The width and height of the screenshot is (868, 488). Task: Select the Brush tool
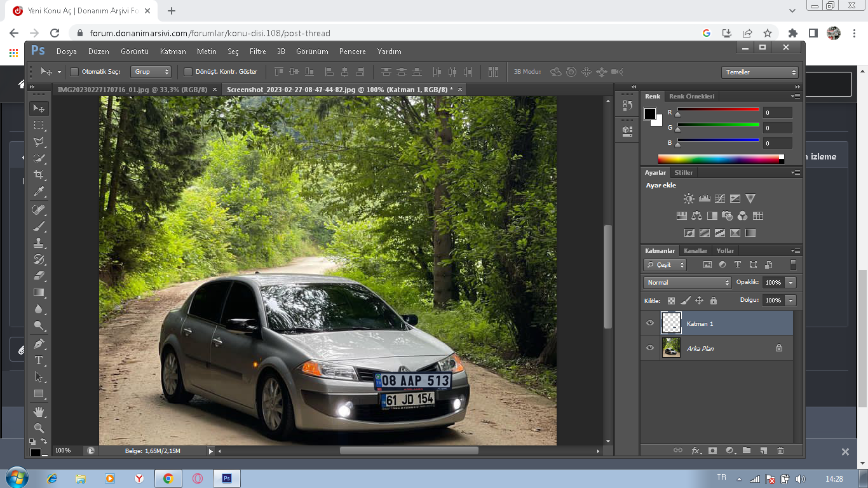39,226
